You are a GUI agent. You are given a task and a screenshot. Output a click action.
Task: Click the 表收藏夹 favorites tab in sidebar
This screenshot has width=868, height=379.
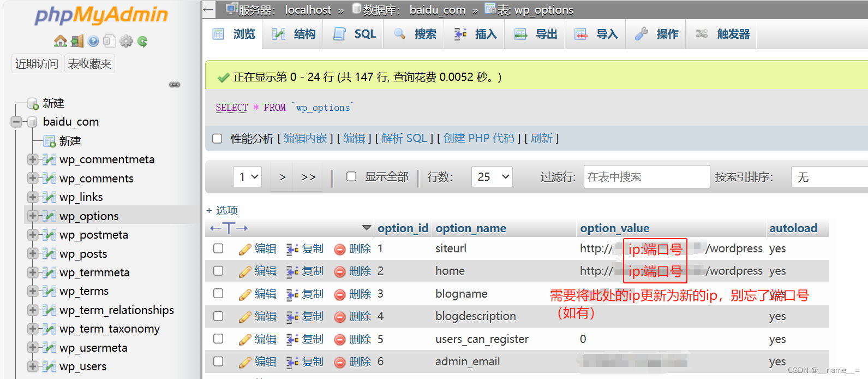coord(89,64)
